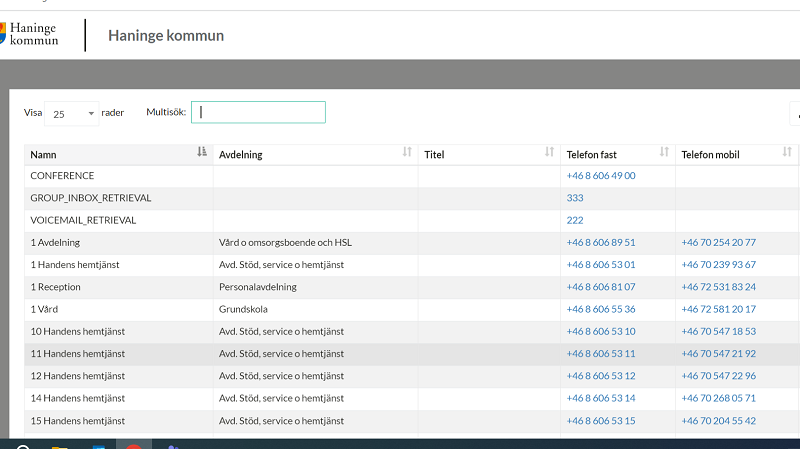Viewport: 800px width, 449px height.
Task: Click the sort arrows in Avdelning header
Action: [x=407, y=153]
